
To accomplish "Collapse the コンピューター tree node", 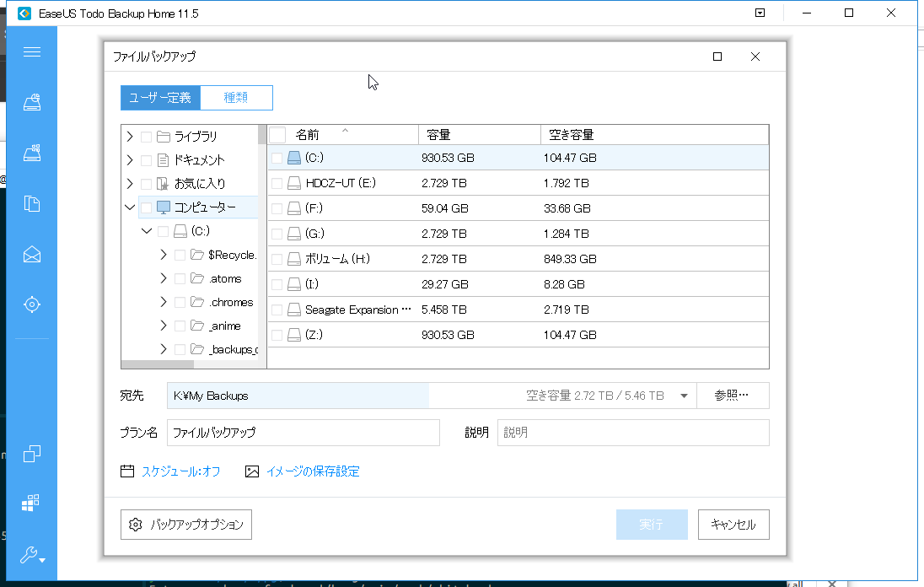I will [x=130, y=207].
